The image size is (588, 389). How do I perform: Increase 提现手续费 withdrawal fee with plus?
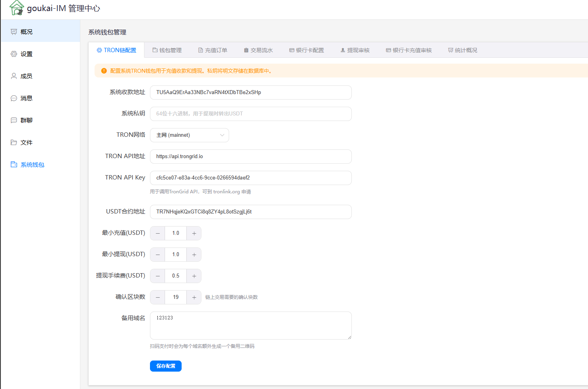click(x=194, y=276)
